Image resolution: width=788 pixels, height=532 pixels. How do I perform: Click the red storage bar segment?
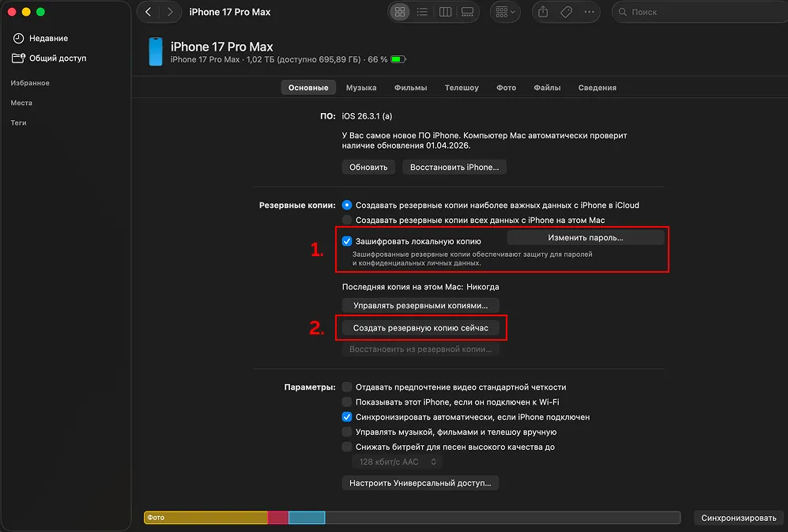278,518
